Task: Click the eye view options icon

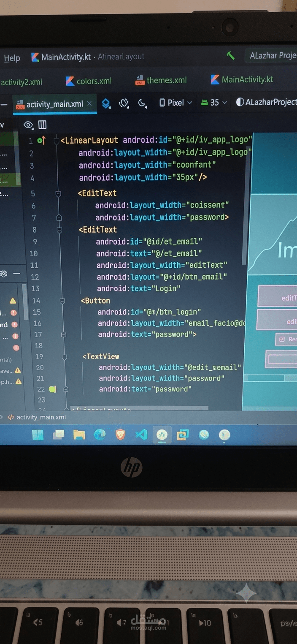Action: click(x=28, y=125)
